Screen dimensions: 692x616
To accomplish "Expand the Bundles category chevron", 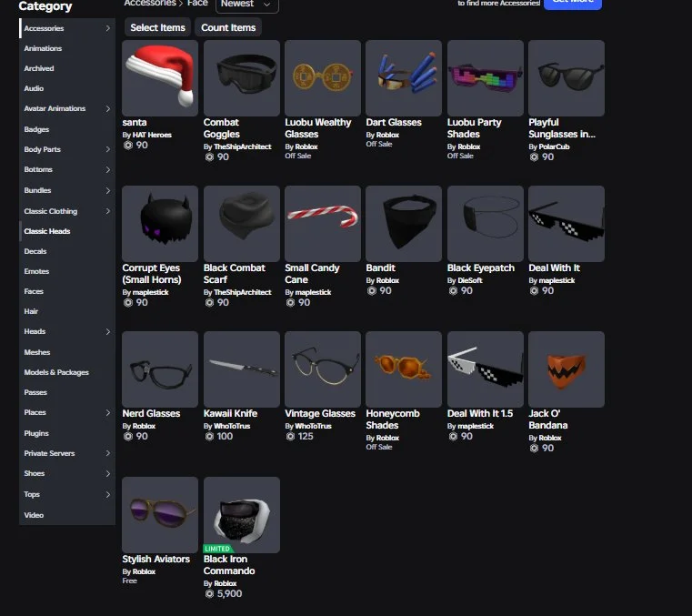I will 107,190.
